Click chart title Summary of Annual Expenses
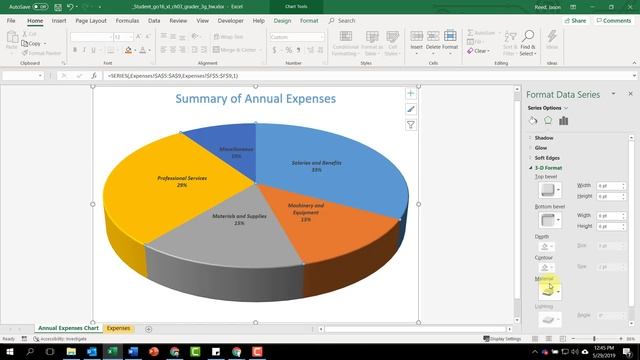 tap(256, 99)
